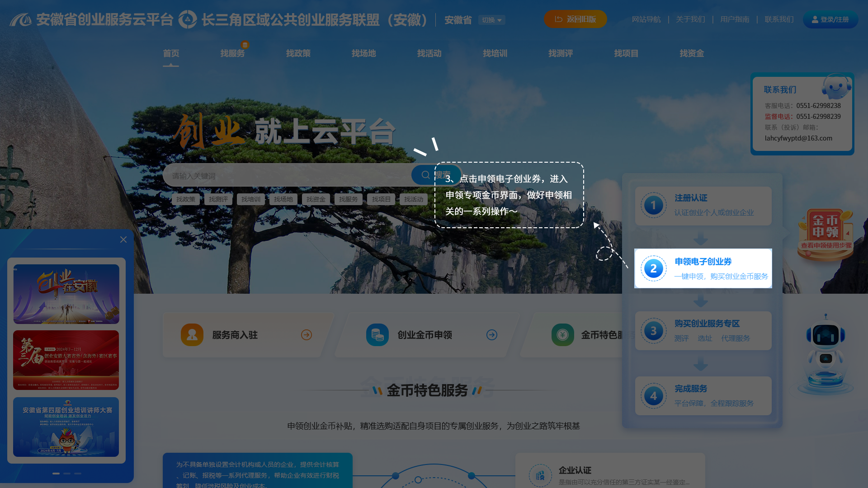This screenshot has height=488, width=868.
Task: Open 找活动 in the main navigation bar
Action: (x=429, y=53)
